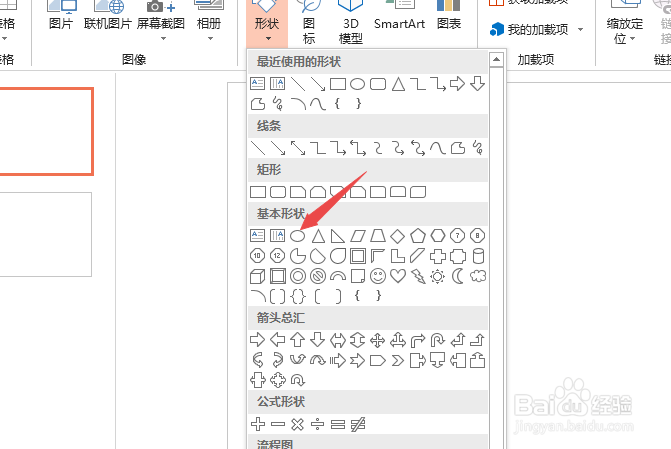Select the trapezoid shape in 基本形状

pos(378,236)
